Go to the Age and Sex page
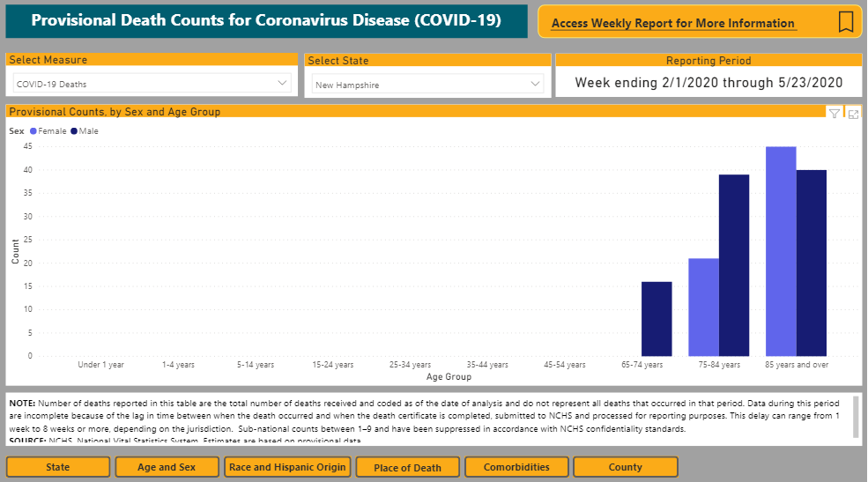 click(x=167, y=467)
